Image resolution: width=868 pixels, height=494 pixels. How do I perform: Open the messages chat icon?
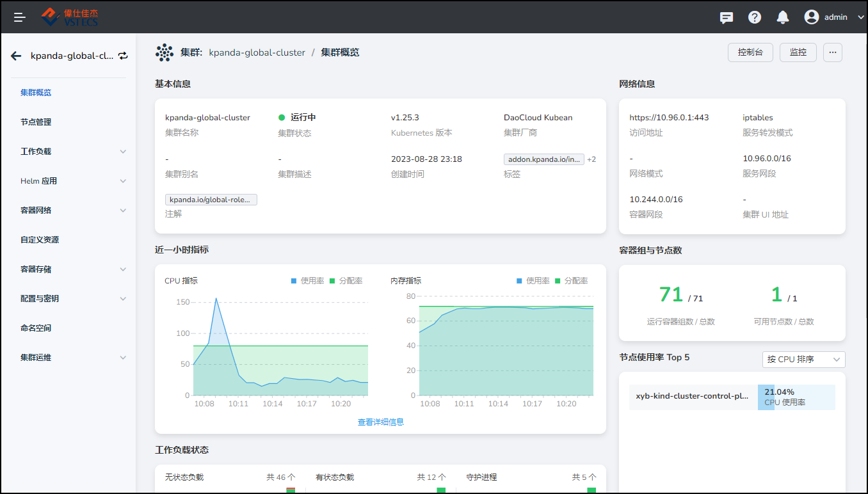coord(727,17)
